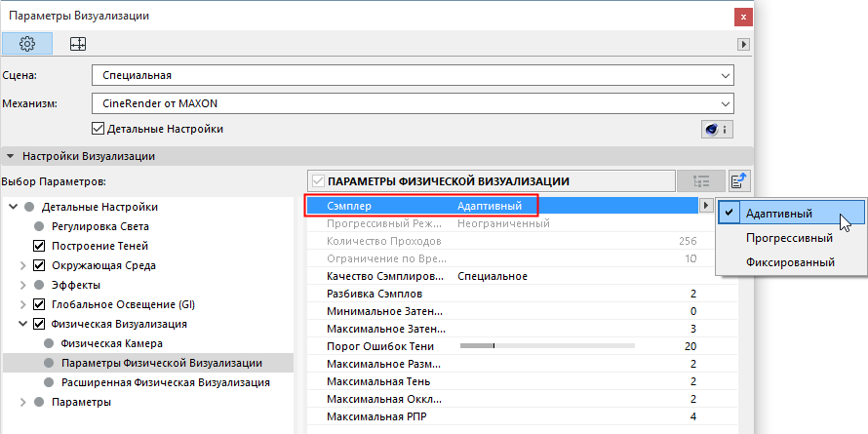Switch to the size settings tab icon

pos(78,44)
